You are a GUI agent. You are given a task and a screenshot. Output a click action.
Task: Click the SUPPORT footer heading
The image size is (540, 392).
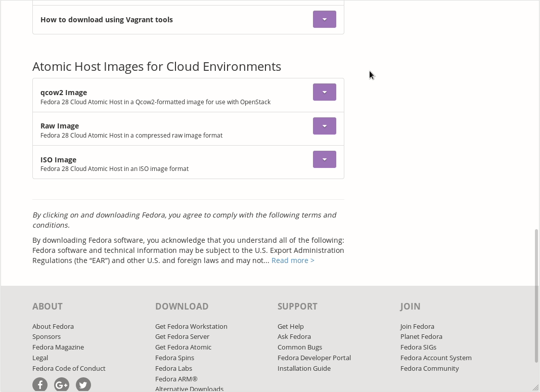297,306
